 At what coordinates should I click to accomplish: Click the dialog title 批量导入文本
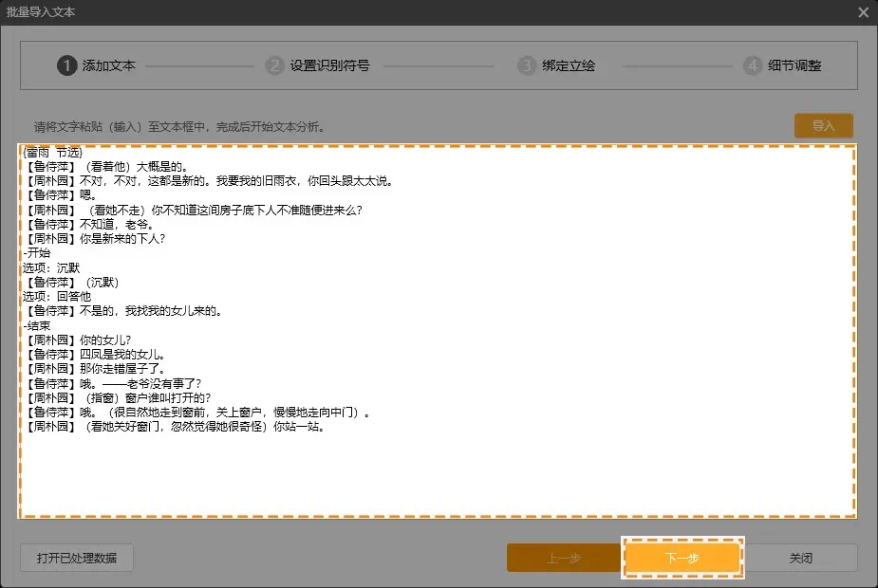coord(40,12)
